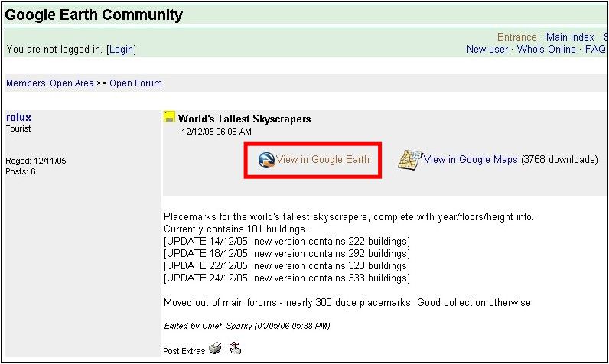
Task: Go to Open Forum breadcrumb
Action: [x=135, y=83]
